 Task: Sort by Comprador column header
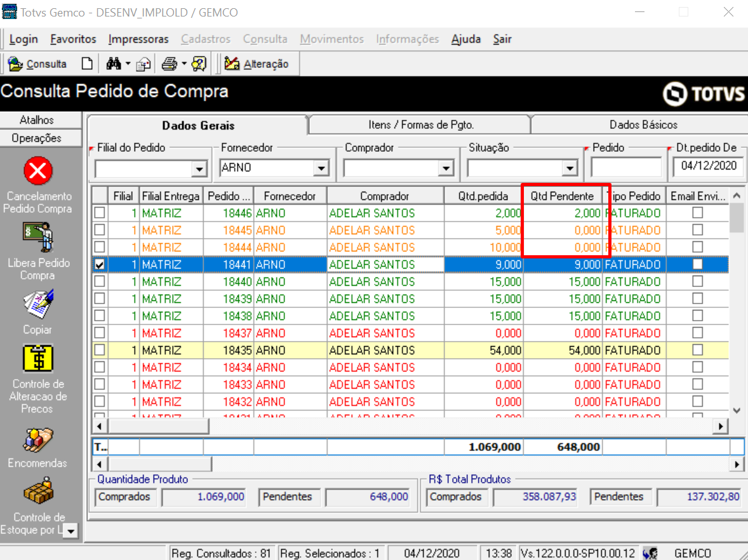click(385, 196)
